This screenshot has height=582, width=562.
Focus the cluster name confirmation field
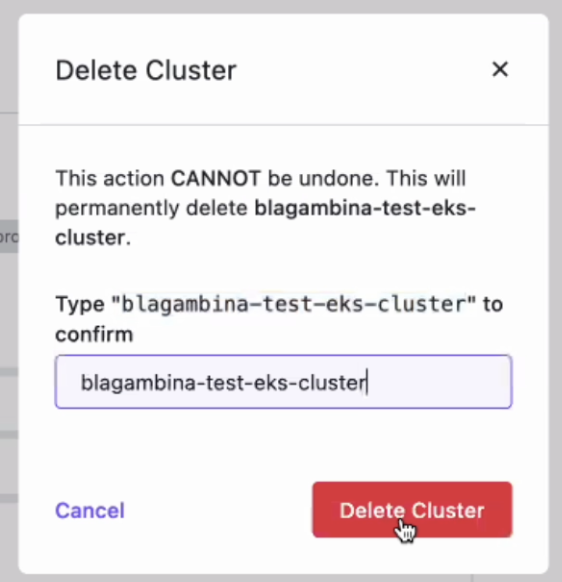(x=284, y=382)
